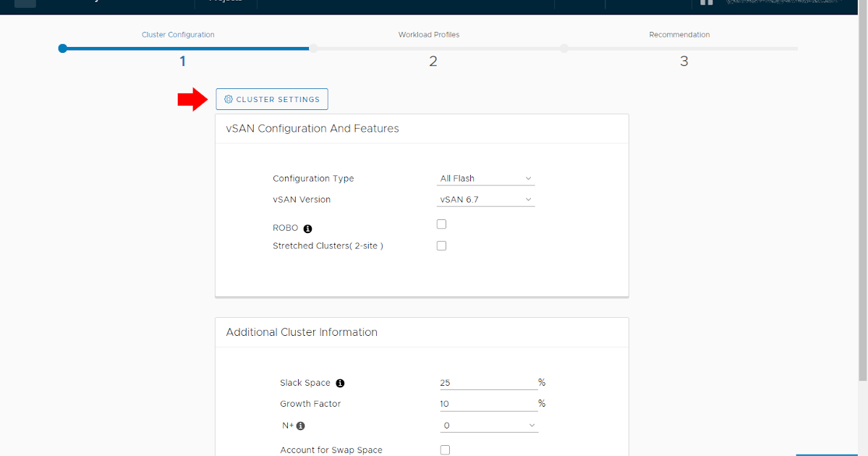
Task: Select step 1 circle on the progress bar
Action: point(62,48)
